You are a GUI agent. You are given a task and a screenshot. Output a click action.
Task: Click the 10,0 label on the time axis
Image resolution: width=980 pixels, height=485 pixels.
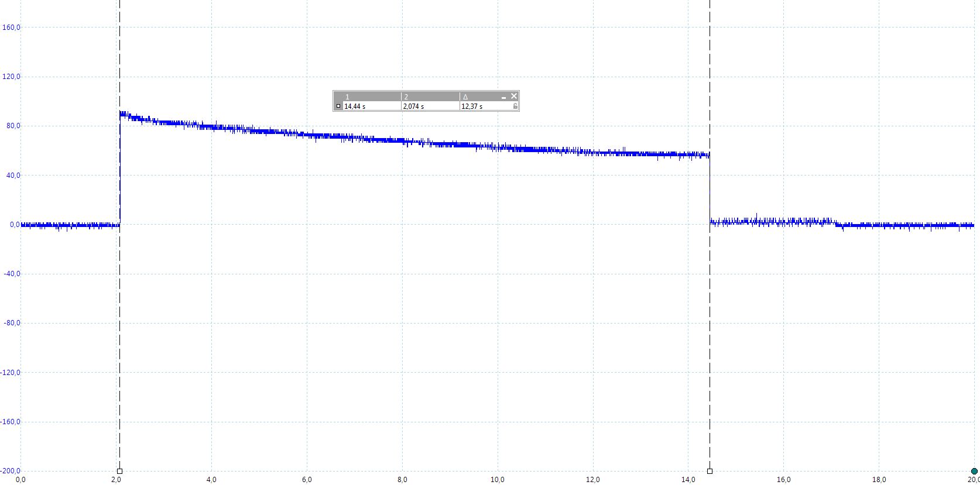(498, 480)
